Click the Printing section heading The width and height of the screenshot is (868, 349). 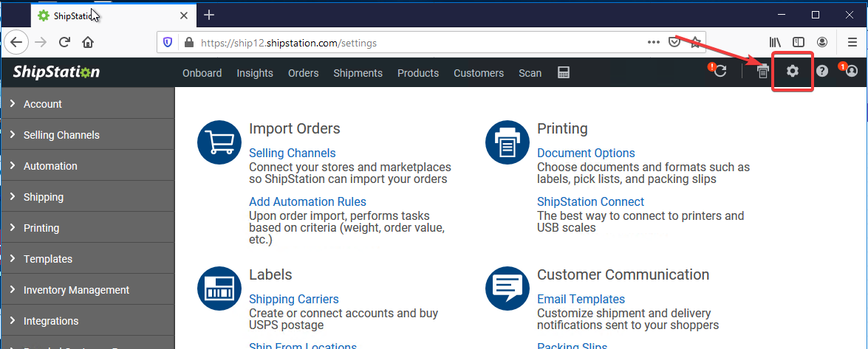click(x=562, y=128)
